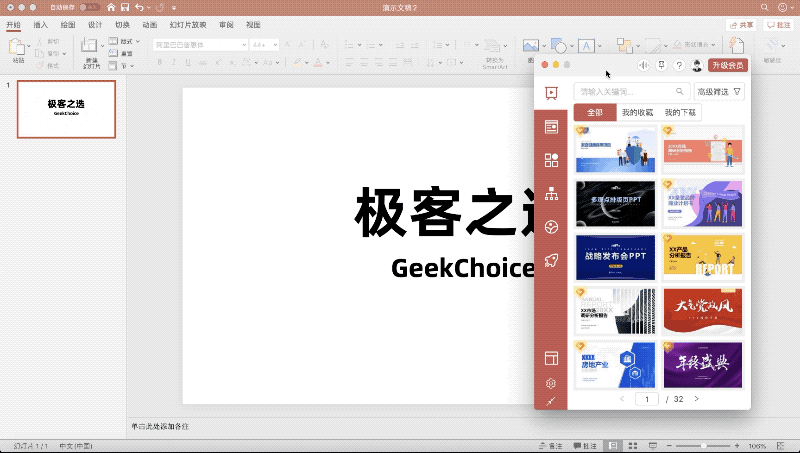Open the presentation templates tab in plugin sidebar
Screen dimensions: 800x453
point(551,93)
